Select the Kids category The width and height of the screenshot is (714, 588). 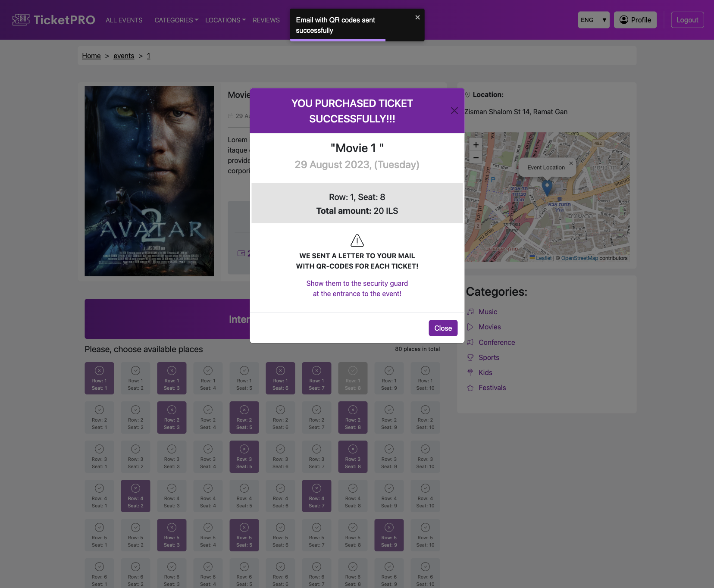tap(485, 372)
